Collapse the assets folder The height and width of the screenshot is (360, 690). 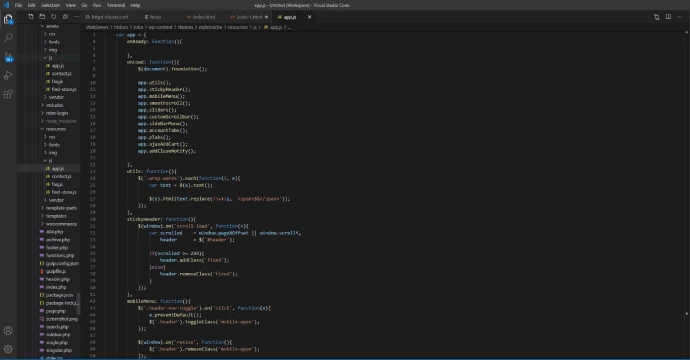(52, 26)
